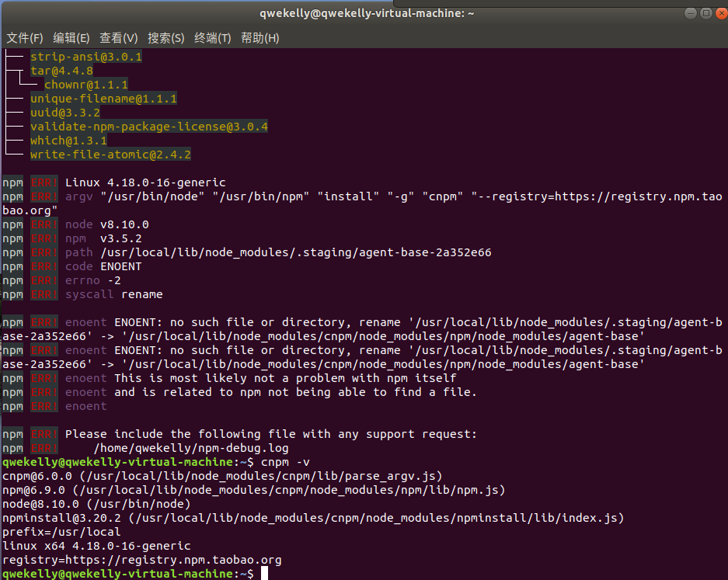
Task: Click the tar@4.4.8 package entry
Action: [61, 70]
